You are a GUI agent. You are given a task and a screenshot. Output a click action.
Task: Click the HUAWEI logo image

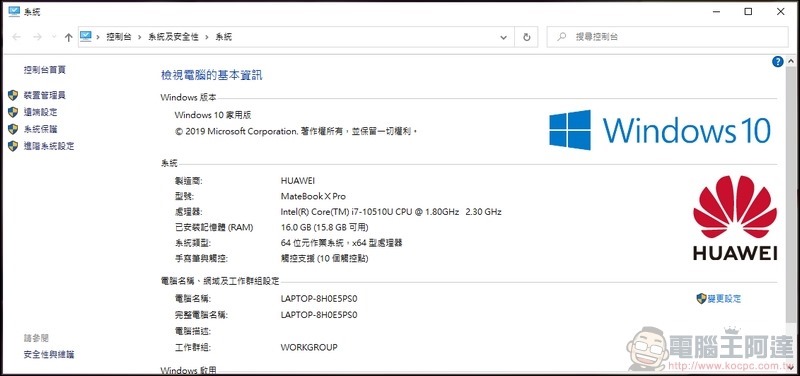[x=735, y=217]
